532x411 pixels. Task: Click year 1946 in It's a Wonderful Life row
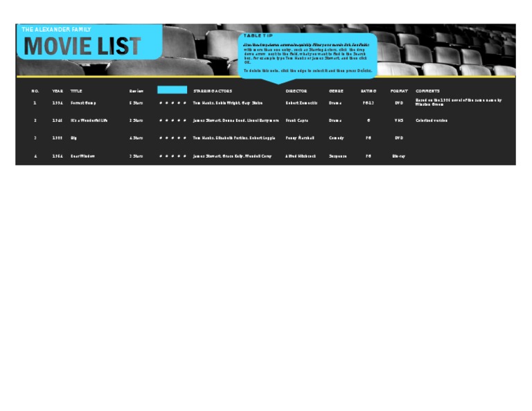(57, 120)
